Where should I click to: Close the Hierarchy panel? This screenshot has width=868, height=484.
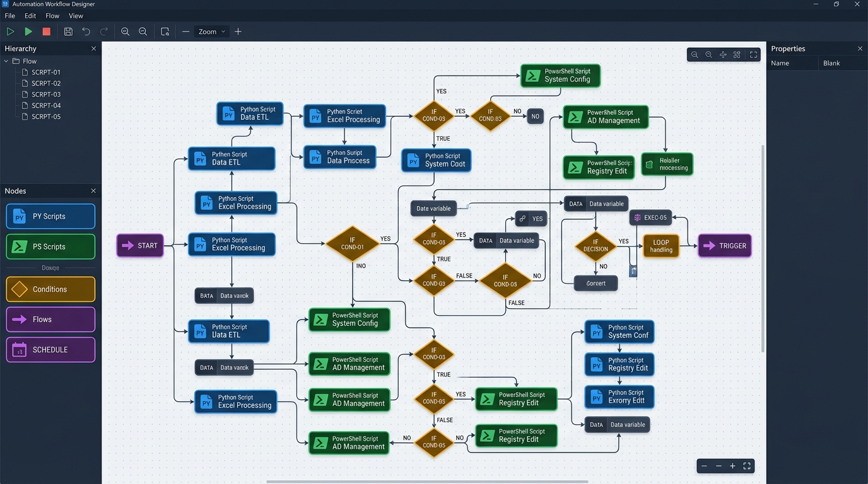[94, 49]
